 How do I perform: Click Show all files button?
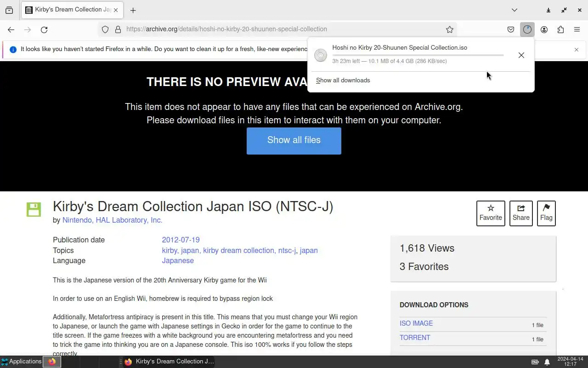click(294, 140)
